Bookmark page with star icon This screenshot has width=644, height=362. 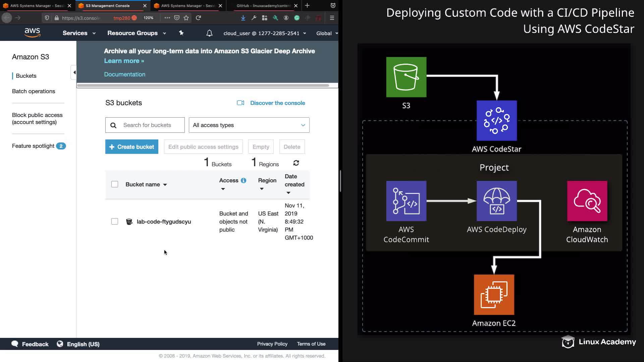(x=186, y=18)
